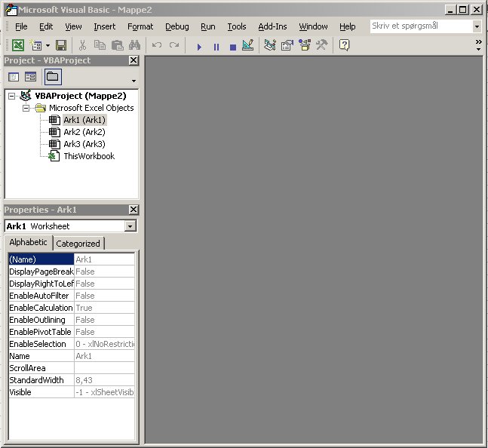Open the Ark1 Worksheet object dropdown
This screenshot has height=448, width=488.
[x=130, y=226]
